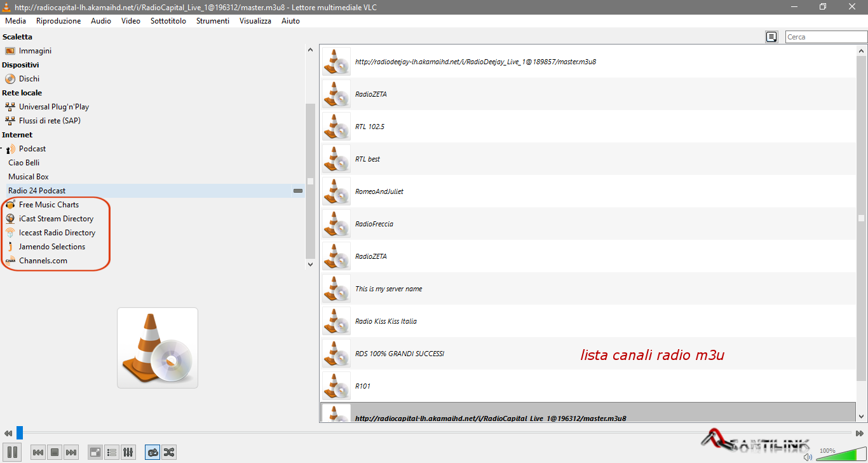Click the large VLC cone album art
This screenshot has width=868, height=463.
click(x=158, y=348)
